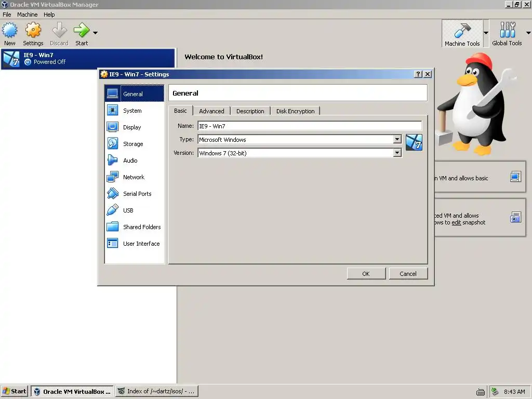Open the Help menu
Viewport: 532px width, 399px height.
[x=49, y=15]
